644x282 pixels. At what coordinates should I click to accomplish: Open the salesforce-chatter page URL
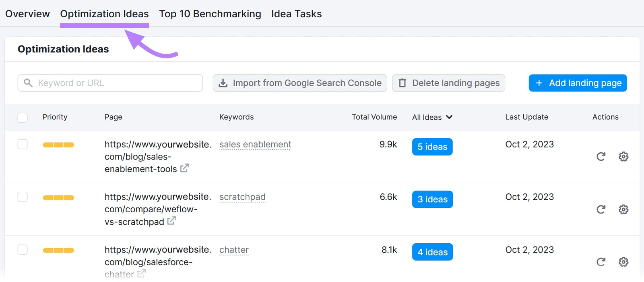(x=158, y=262)
